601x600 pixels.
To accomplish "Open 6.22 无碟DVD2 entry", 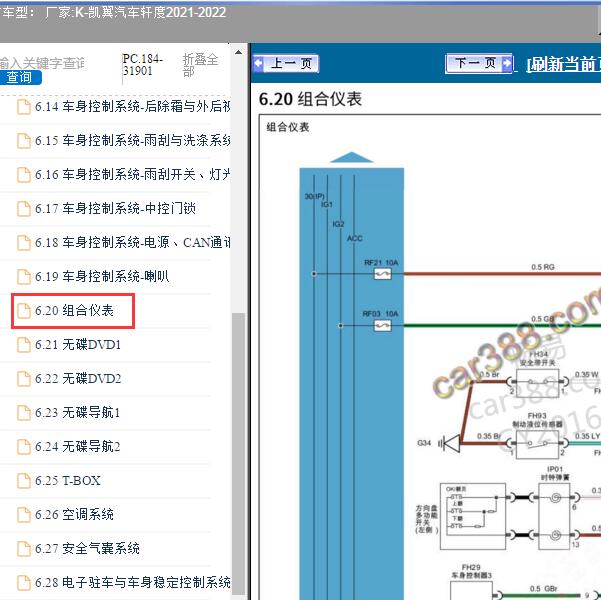I will point(78,379).
